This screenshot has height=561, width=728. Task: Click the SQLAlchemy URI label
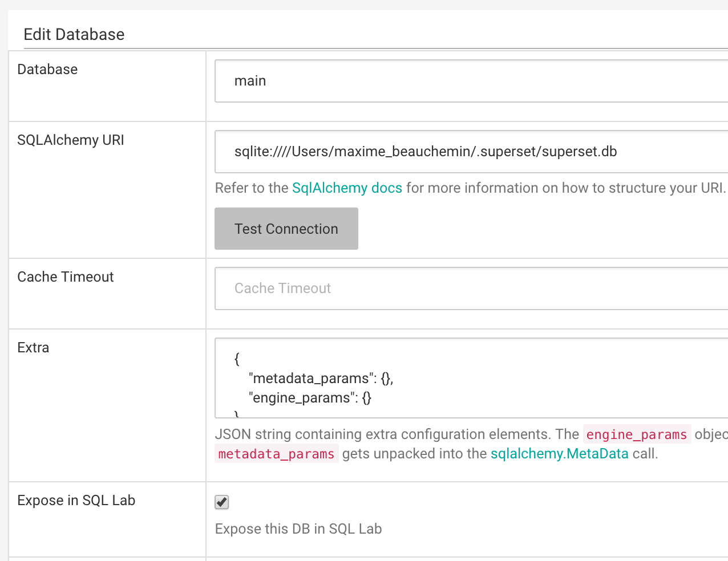[x=71, y=140]
